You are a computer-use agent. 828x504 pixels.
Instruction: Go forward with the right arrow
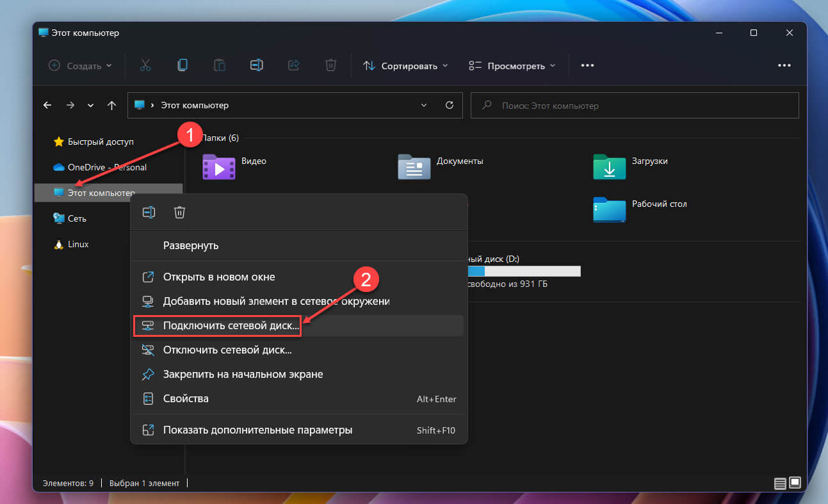coord(70,105)
